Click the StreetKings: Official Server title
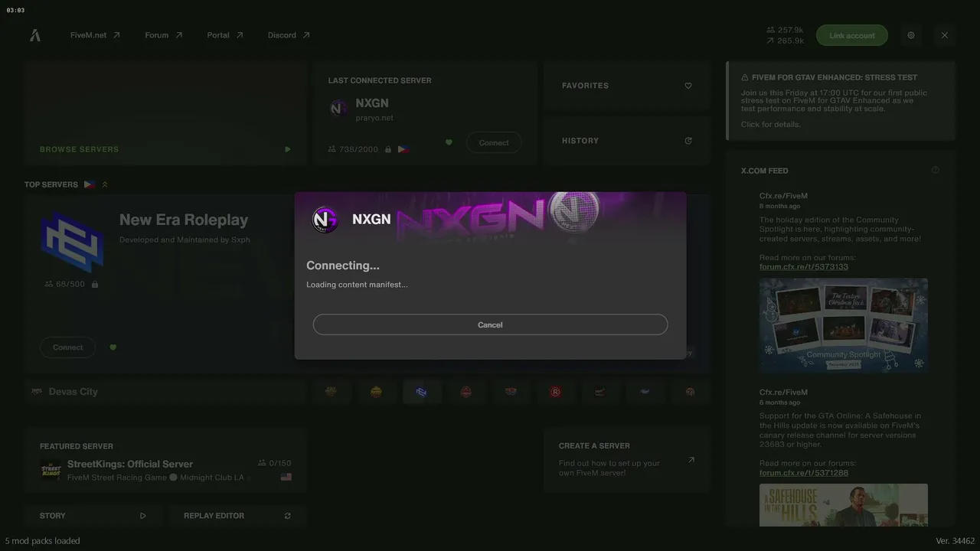 [x=130, y=464]
